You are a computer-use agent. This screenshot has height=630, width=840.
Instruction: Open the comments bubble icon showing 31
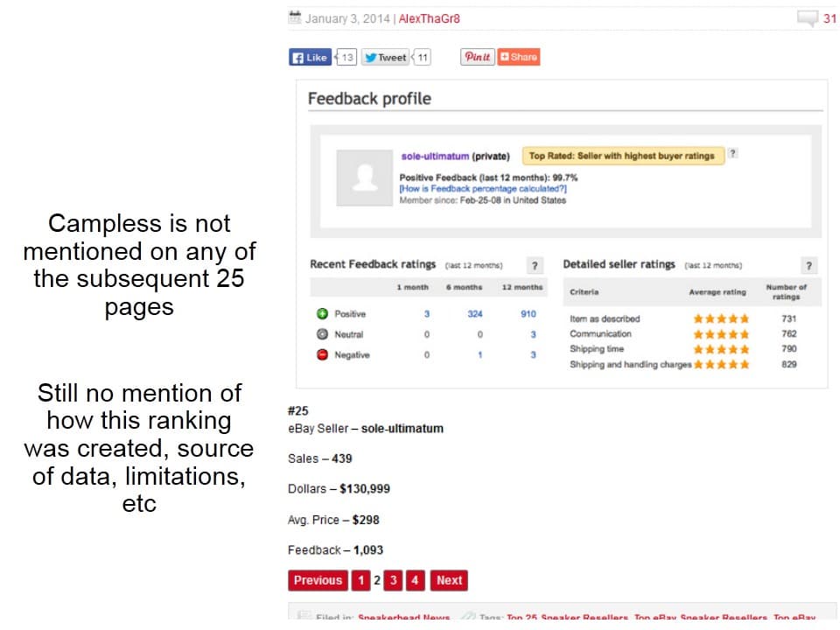pos(808,18)
